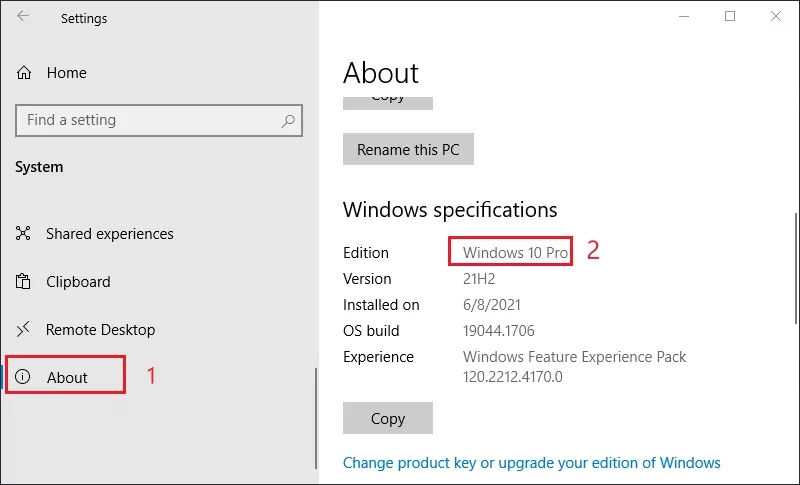Click OS build value 19044.1706
Image resolution: width=800 pixels, height=485 pixels.
coord(498,331)
